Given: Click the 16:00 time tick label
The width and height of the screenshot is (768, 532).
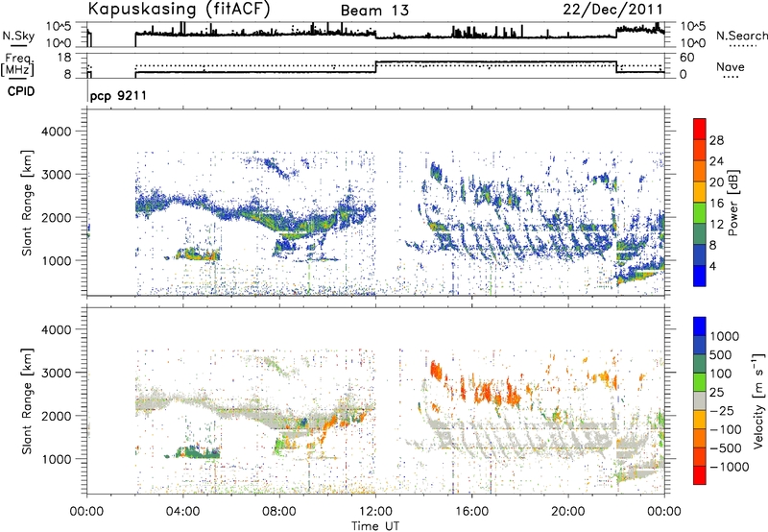Looking at the screenshot, I should pyautogui.click(x=471, y=512).
